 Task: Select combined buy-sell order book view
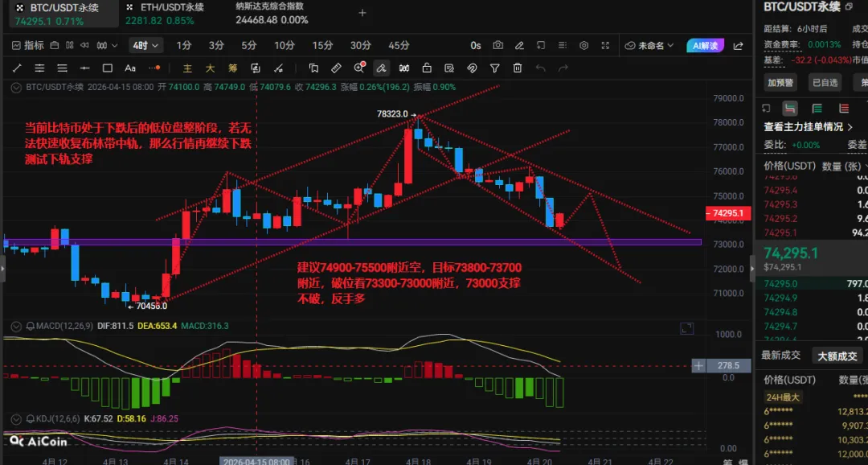pos(790,108)
